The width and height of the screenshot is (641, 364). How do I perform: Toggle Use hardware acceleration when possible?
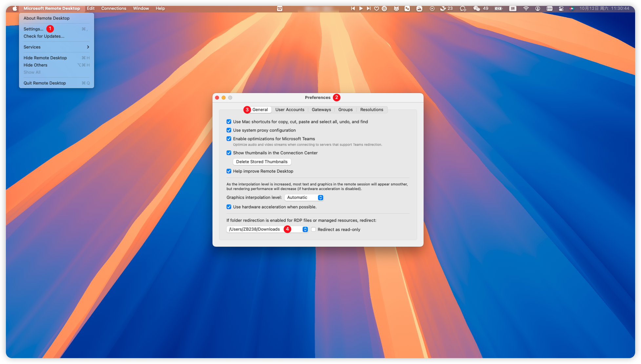(229, 207)
